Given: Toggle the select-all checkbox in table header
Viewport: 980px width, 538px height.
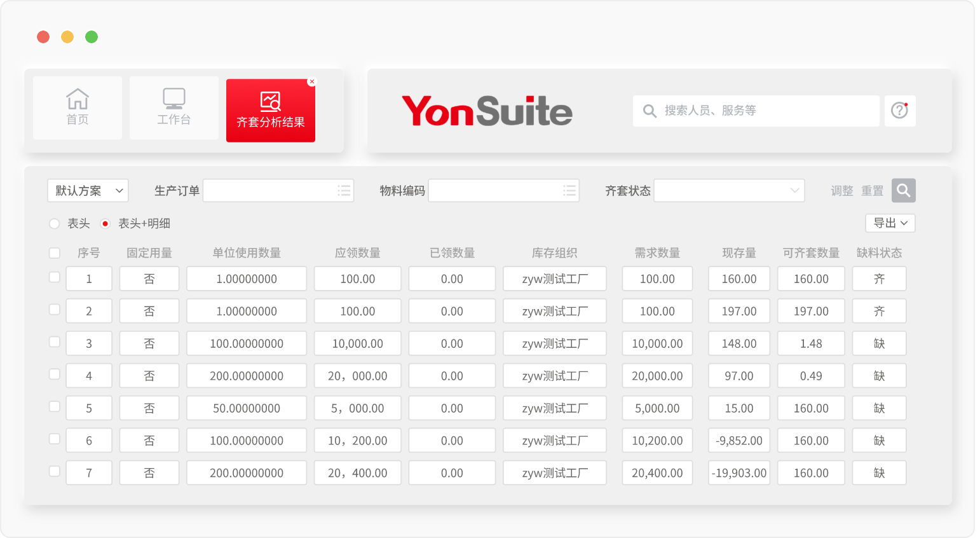Looking at the screenshot, I should pyautogui.click(x=55, y=253).
